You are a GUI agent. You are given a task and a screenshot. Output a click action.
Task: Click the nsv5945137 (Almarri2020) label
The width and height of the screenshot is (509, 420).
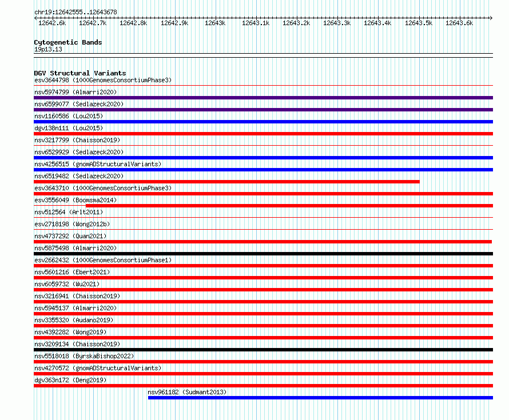point(75,308)
